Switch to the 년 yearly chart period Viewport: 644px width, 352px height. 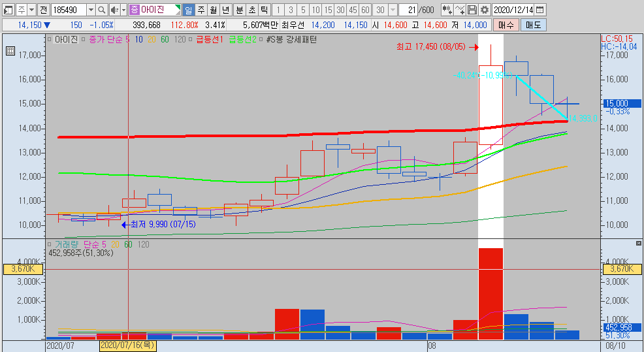click(x=225, y=10)
